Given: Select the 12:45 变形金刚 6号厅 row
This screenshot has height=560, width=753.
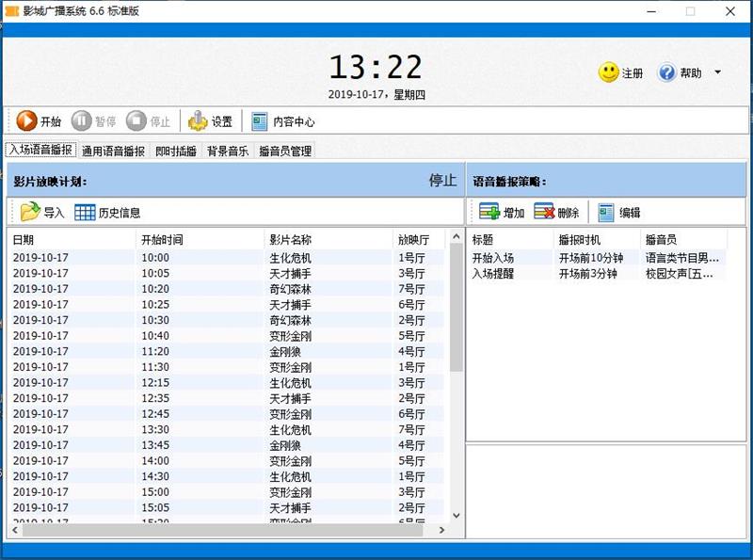Looking at the screenshot, I should coord(227,414).
